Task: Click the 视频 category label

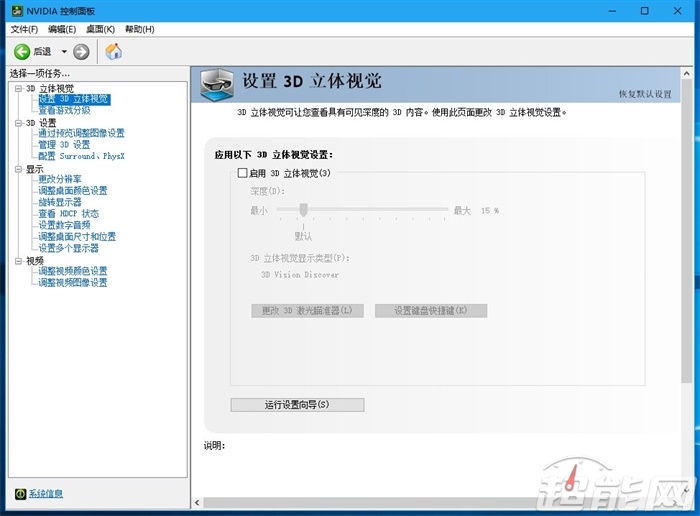Action: click(35, 261)
